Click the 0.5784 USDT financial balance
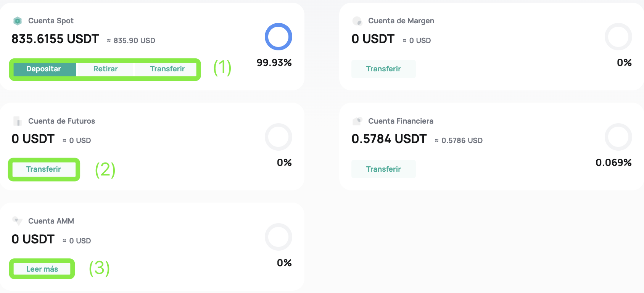Screen dimensions: 644x293 [389, 139]
